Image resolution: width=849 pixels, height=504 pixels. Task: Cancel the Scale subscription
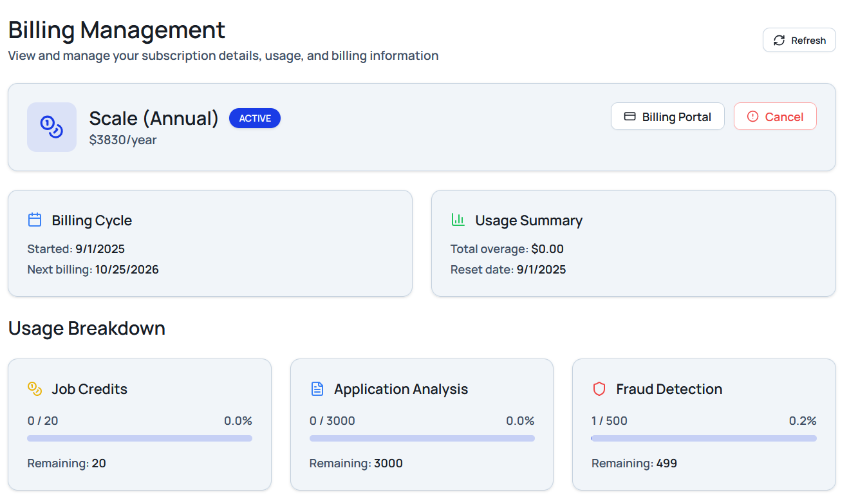[775, 117]
